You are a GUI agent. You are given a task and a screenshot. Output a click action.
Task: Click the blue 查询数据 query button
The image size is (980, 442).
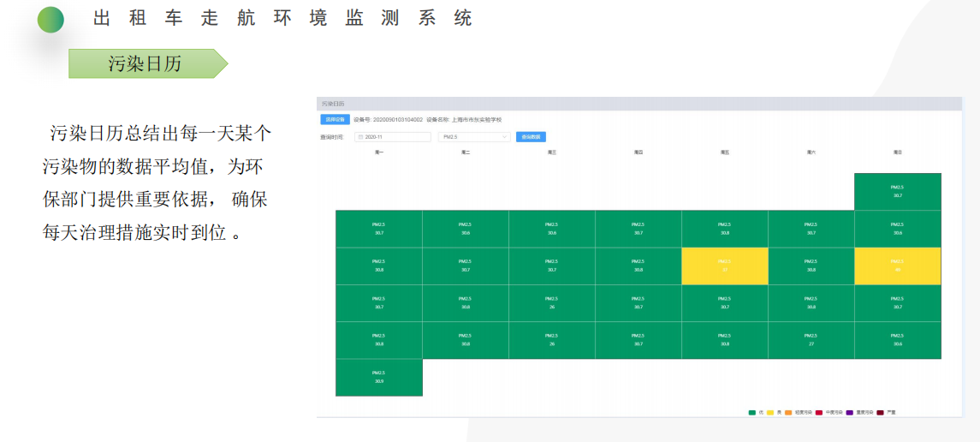pyautogui.click(x=531, y=137)
